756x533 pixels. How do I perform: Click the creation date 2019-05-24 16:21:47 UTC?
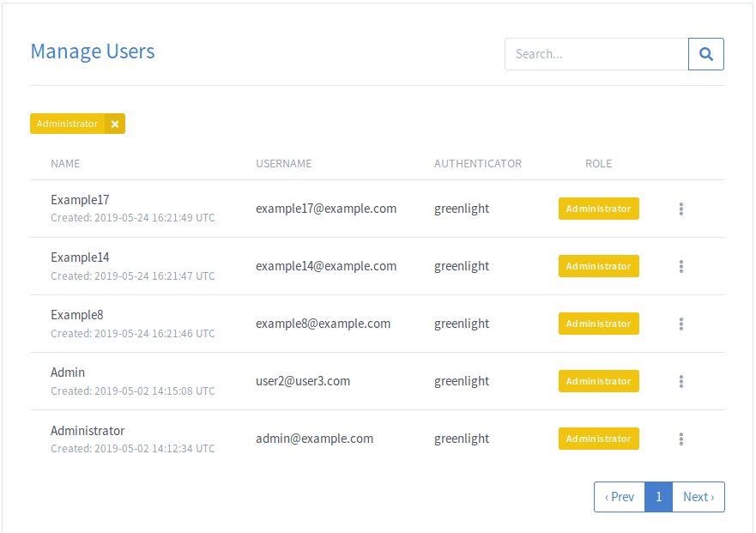(154, 276)
